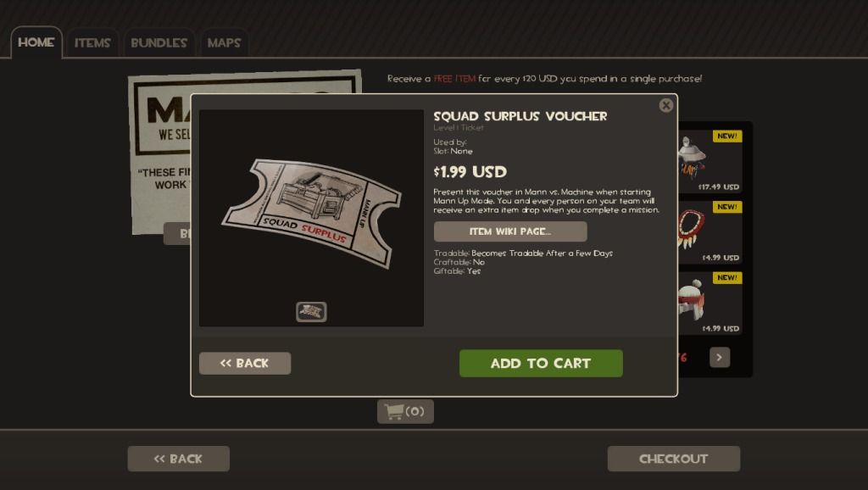The image size is (868, 490).
Task: Click the bottom-left store Back button
Action: click(x=178, y=459)
